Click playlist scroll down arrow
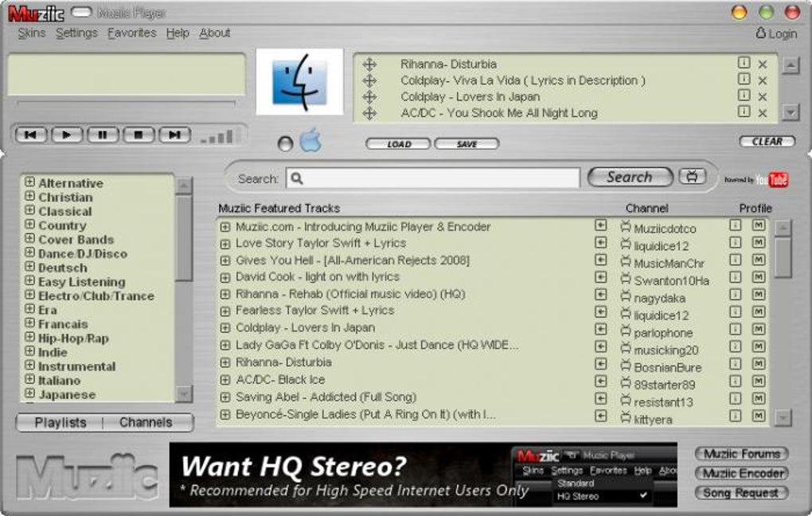 (791, 112)
